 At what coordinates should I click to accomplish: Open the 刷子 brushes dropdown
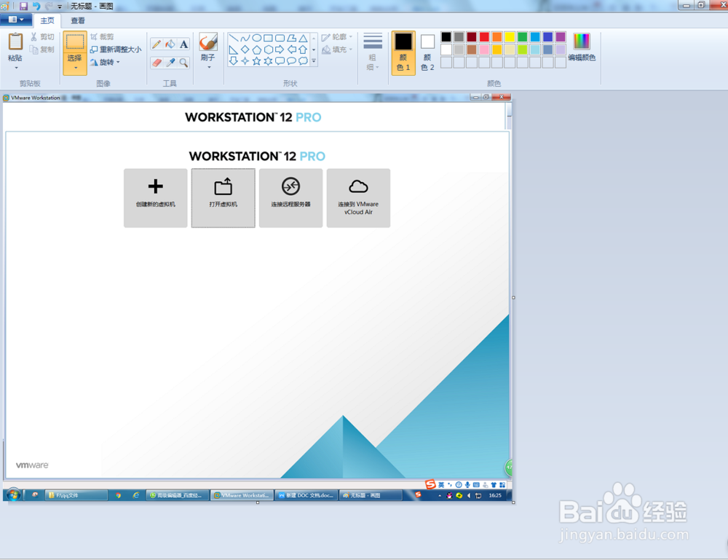208,67
